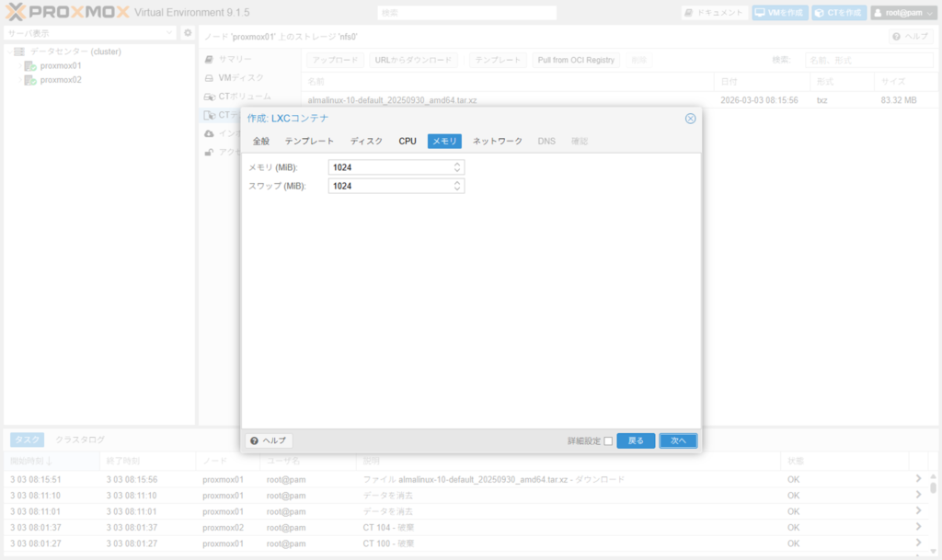Enable the 詳細設定 checkbox

pos(608,441)
